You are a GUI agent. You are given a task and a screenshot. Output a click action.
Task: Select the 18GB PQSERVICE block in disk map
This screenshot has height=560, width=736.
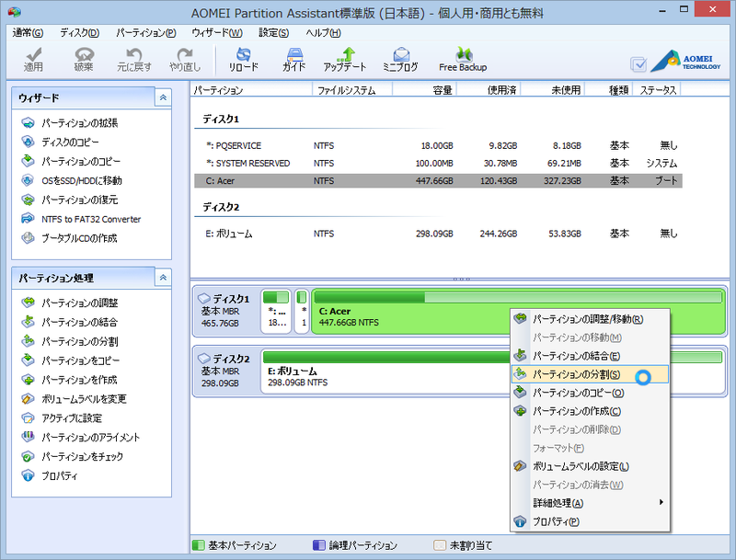tap(277, 312)
